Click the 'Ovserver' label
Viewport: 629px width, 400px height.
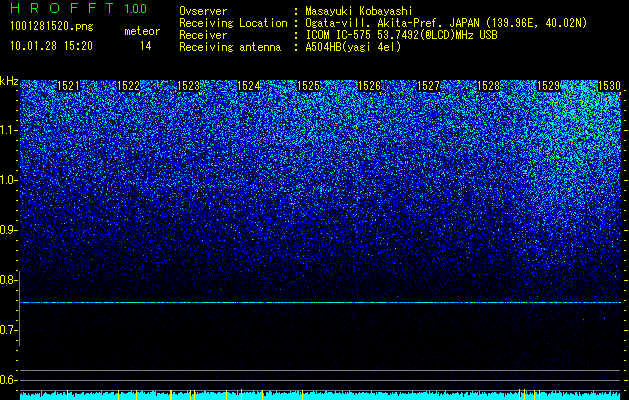(203, 11)
